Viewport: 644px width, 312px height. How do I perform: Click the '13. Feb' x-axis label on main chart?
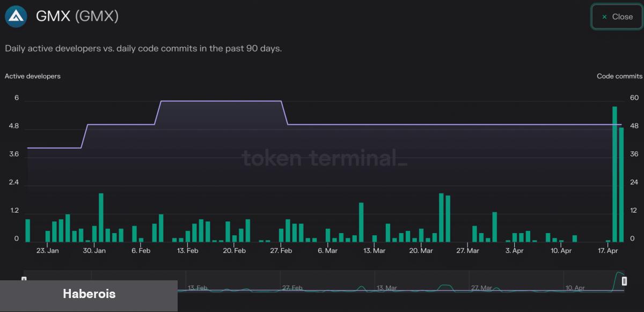[x=188, y=251]
